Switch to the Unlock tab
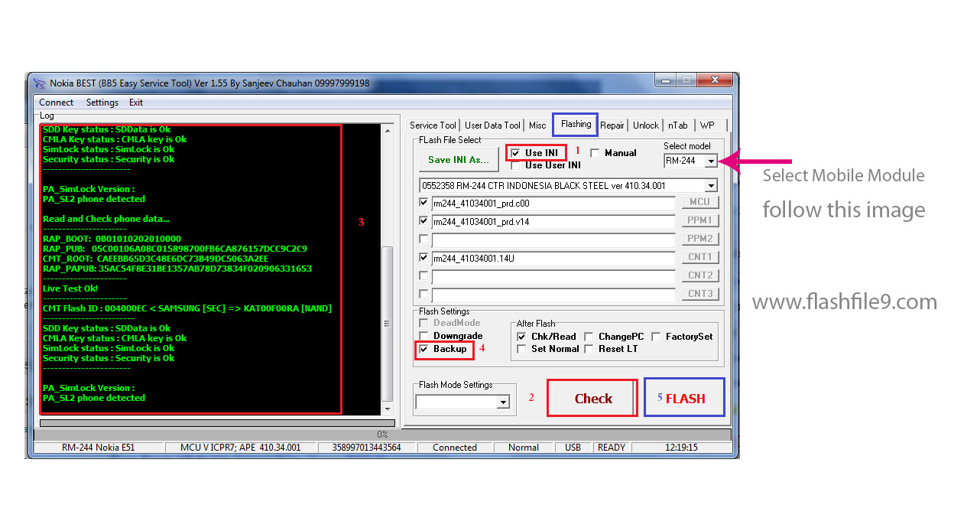This screenshot has width=980, height=531. [x=645, y=125]
